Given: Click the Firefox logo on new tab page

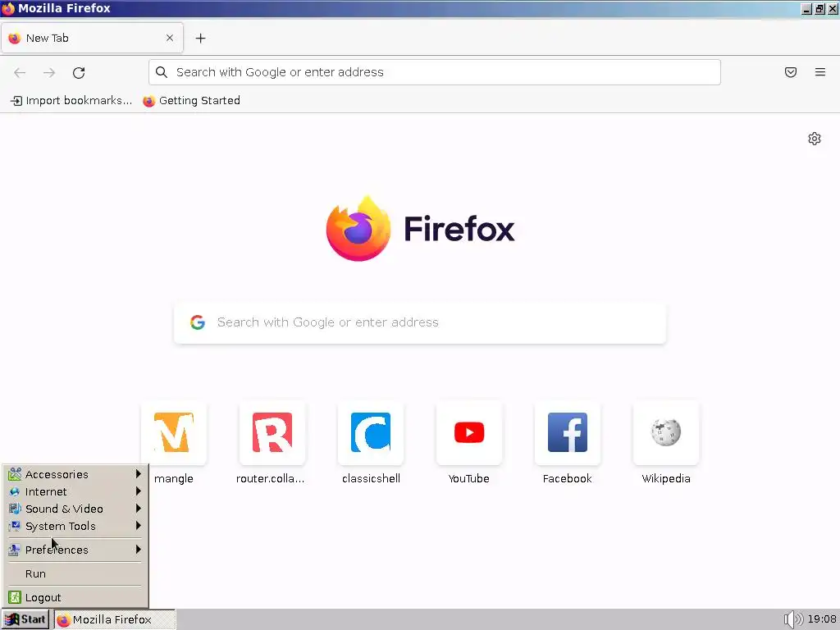Looking at the screenshot, I should (x=358, y=229).
